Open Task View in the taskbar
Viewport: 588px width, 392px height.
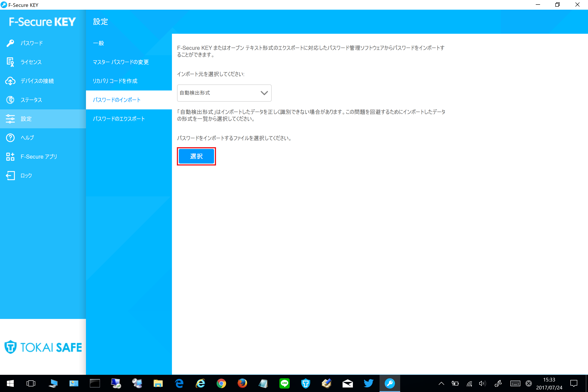tap(31, 383)
